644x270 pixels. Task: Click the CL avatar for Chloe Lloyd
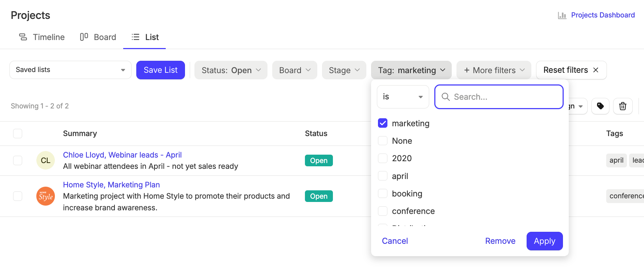coord(46,160)
